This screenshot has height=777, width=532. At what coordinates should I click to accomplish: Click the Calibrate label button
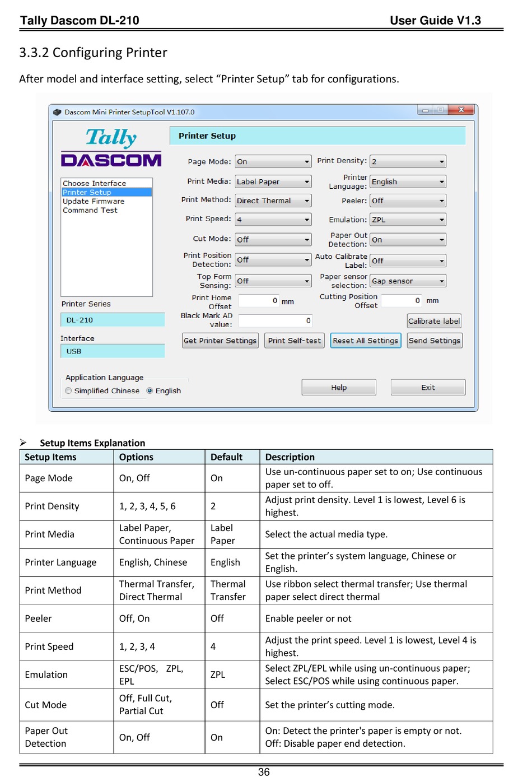tap(435, 321)
